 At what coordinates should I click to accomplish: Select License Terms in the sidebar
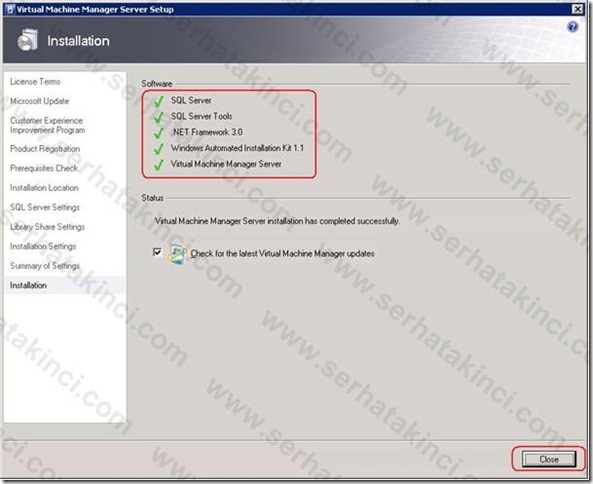click(x=35, y=82)
